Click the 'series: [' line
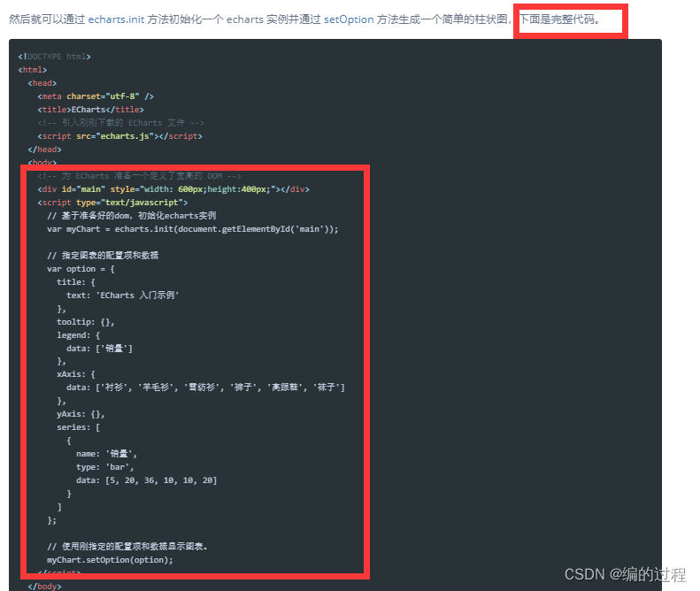The width and height of the screenshot is (700, 591). point(78,427)
